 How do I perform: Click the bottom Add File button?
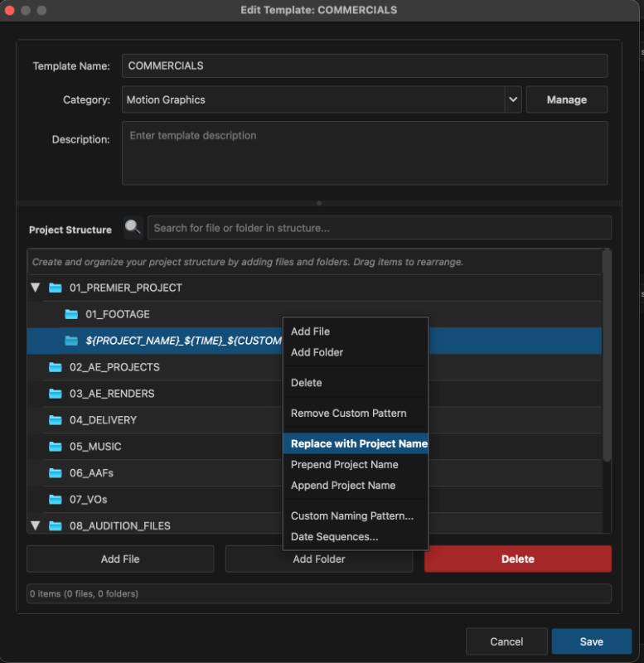(x=120, y=559)
